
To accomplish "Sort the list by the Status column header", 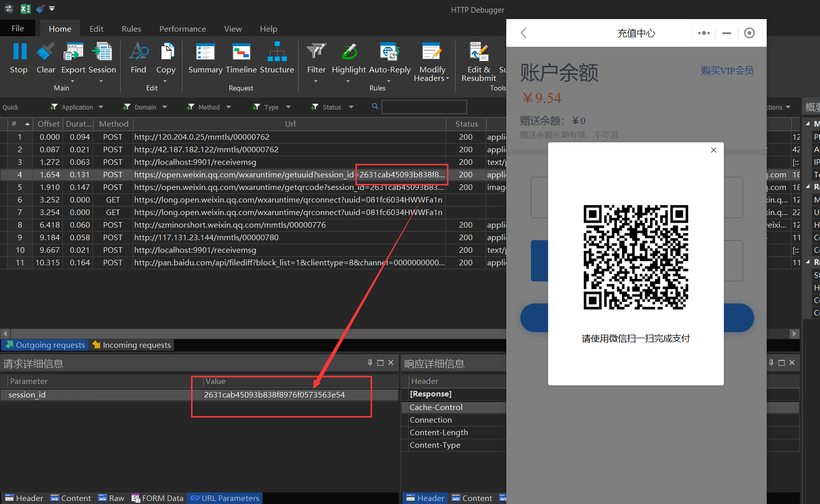I will (x=466, y=124).
